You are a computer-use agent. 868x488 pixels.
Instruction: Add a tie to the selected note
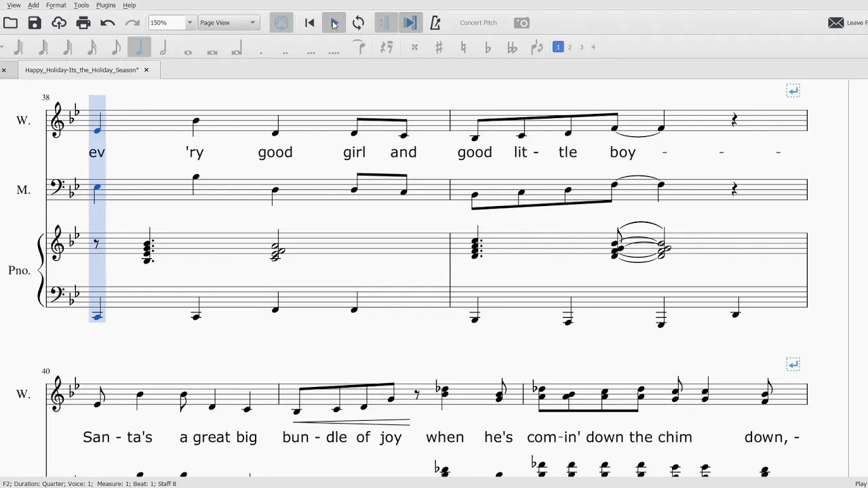click(360, 47)
